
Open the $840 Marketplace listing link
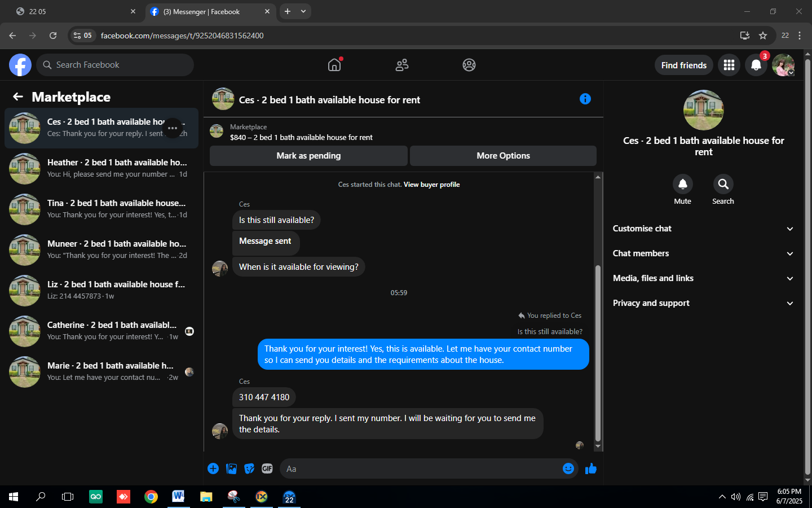click(301, 137)
